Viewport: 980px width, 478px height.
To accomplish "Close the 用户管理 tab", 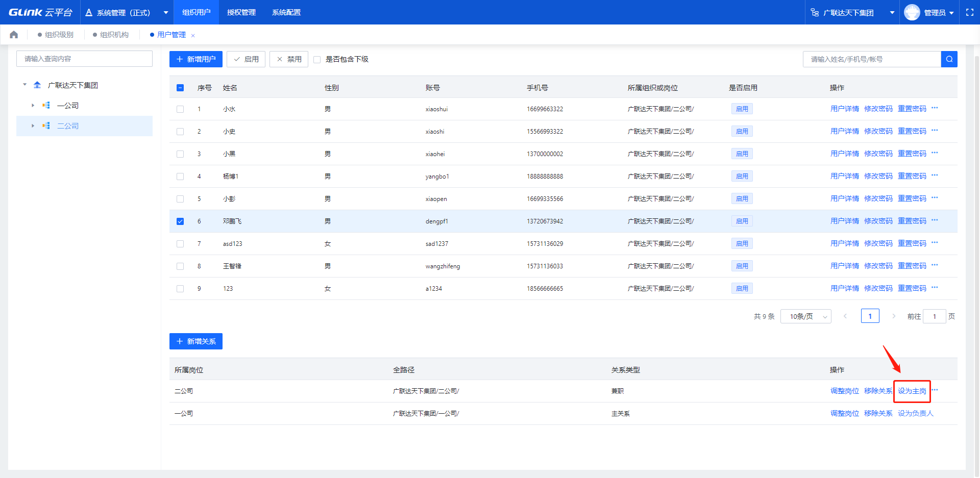I will point(193,35).
